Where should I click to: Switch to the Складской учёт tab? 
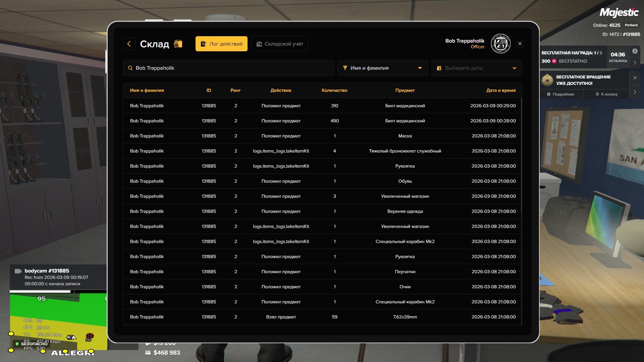[279, 44]
